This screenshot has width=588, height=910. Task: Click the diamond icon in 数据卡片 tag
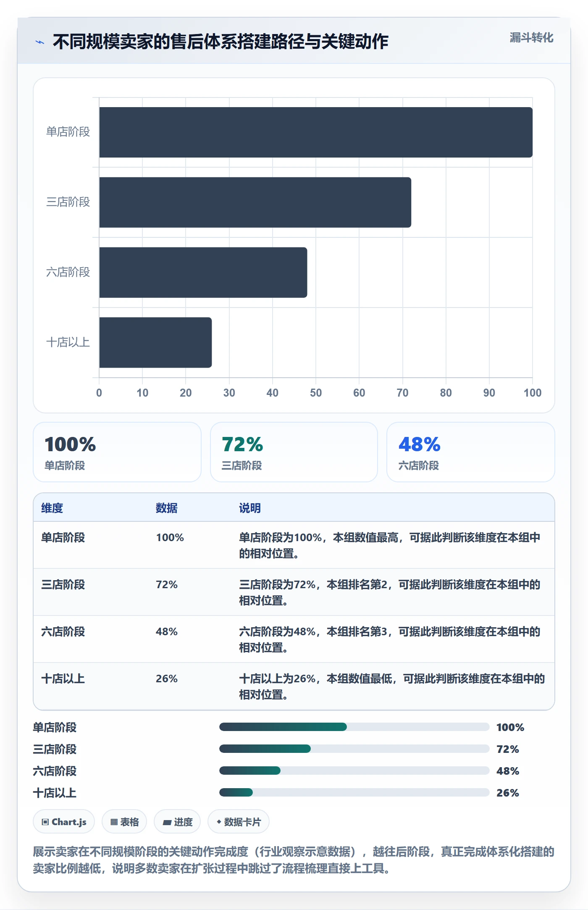pos(219,822)
